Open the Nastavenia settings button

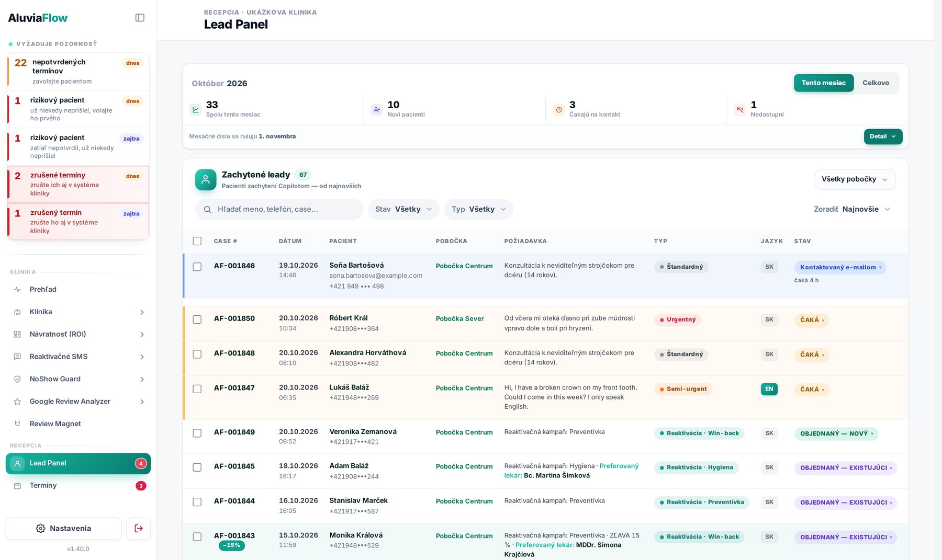click(x=64, y=529)
